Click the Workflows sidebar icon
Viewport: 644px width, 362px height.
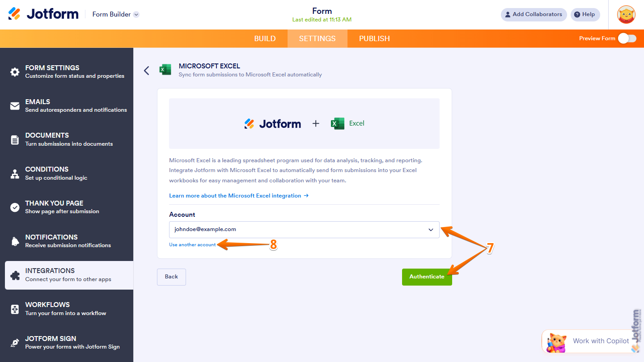pos(15,309)
